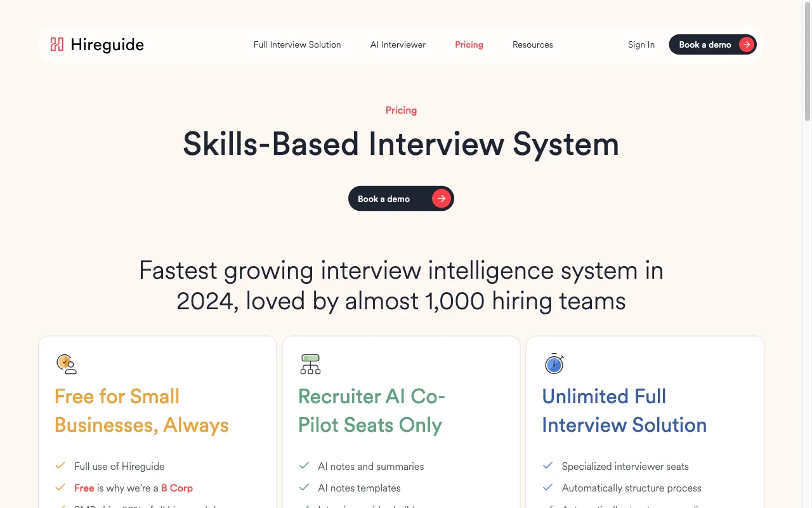The width and height of the screenshot is (812, 508).
Task: Click checkmark beside AI notes and summaries
Action: point(304,465)
